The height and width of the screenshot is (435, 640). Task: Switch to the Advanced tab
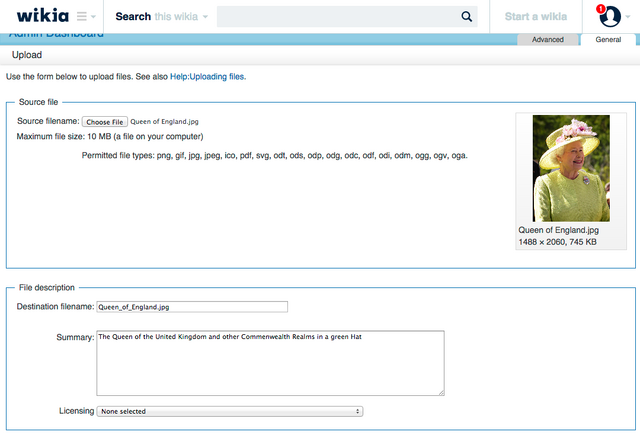[548, 40]
